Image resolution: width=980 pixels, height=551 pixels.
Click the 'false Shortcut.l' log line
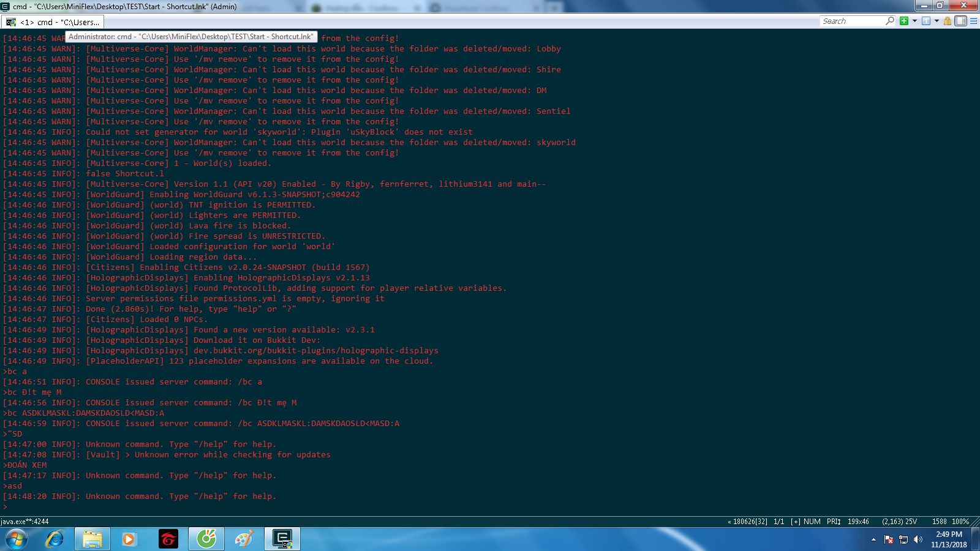point(84,174)
